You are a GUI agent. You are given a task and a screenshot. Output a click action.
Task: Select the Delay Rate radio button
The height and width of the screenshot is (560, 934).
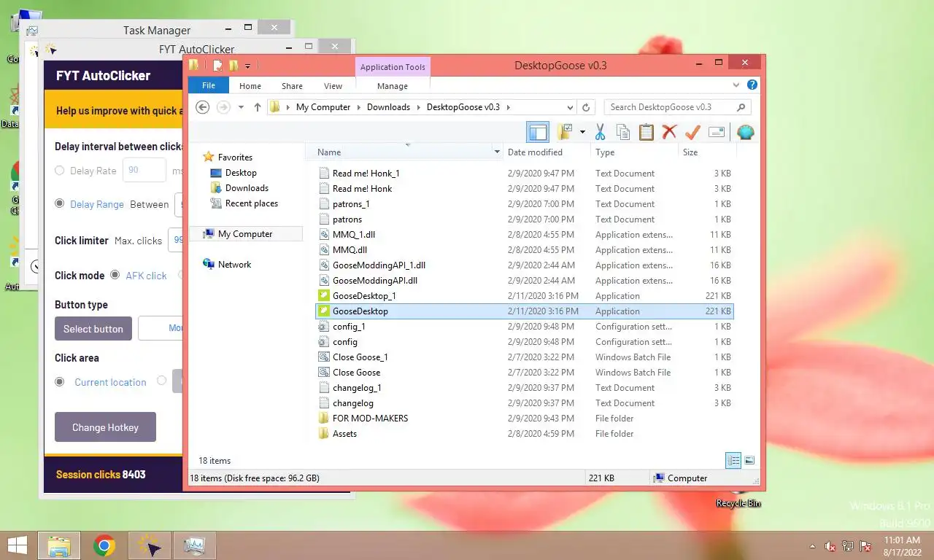[x=60, y=171]
